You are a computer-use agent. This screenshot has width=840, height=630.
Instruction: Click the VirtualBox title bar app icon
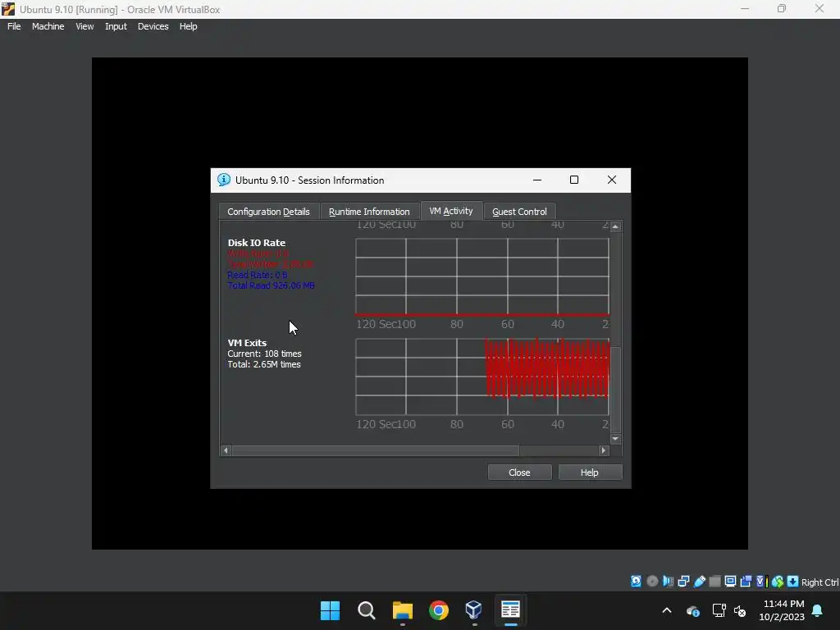8,9
